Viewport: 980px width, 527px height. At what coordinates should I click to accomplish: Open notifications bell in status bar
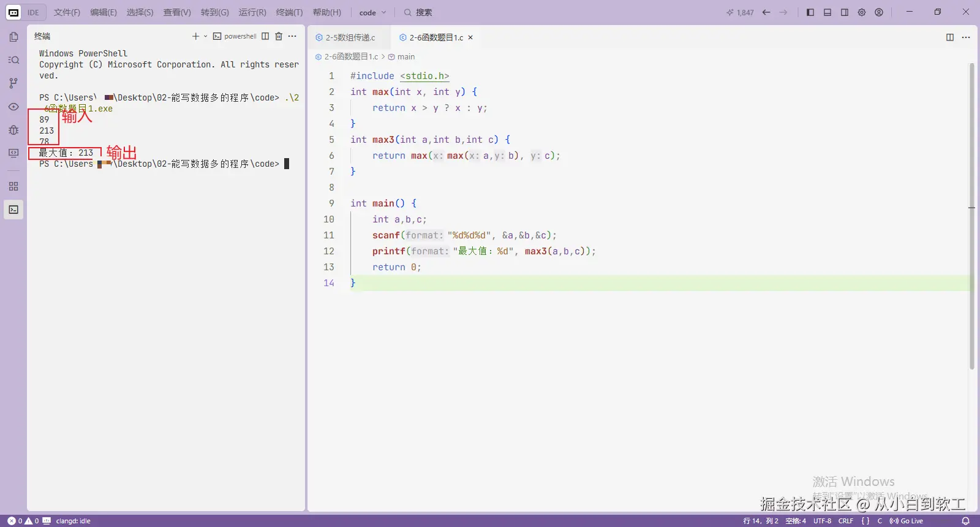coord(966,521)
